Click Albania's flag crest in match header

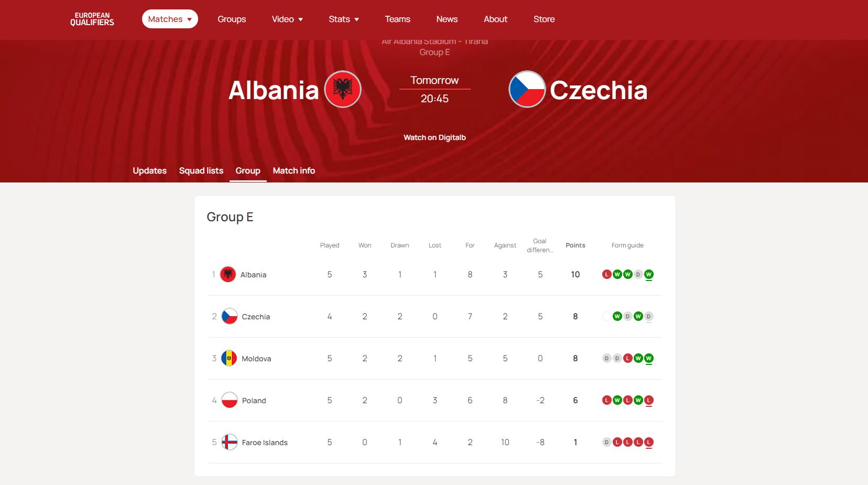pyautogui.click(x=343, y=89)
